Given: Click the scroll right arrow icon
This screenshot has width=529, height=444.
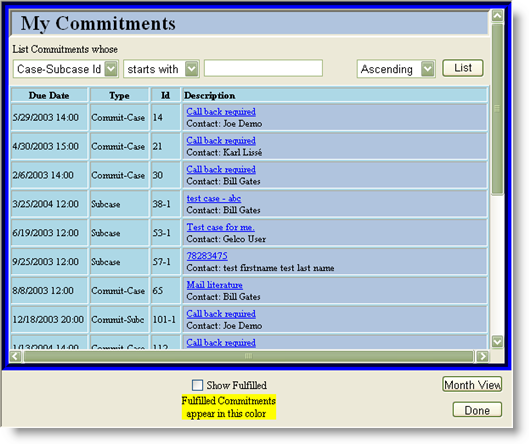Looking at the screenshot, I should [482, 356].
